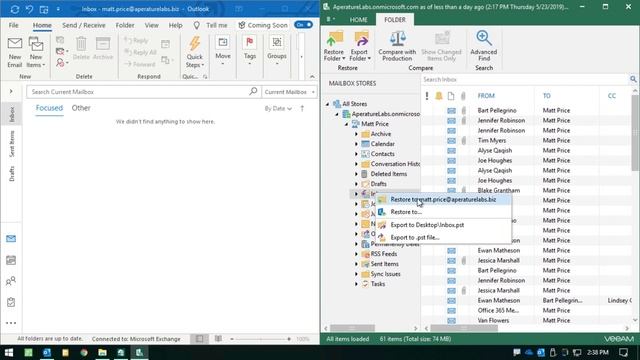The height and width of the screenshot is (360, 640).
Task: Click New Email in Outlook ribbon
Action: (x=15, y=52)
